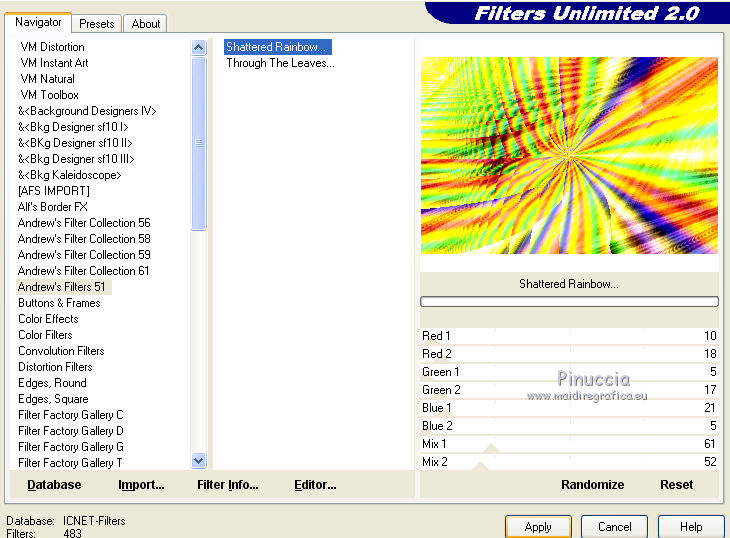Screen dimensions: 730x538
Task: Open the About tab
Action: point(145,23)
